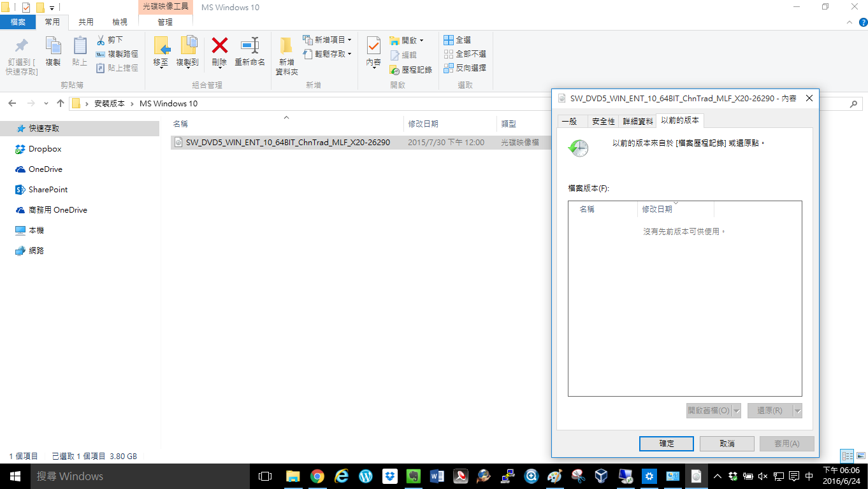Switch to 詳細資料 tab in properties dialog
The image size is (868, 489).
click(637, 121)
